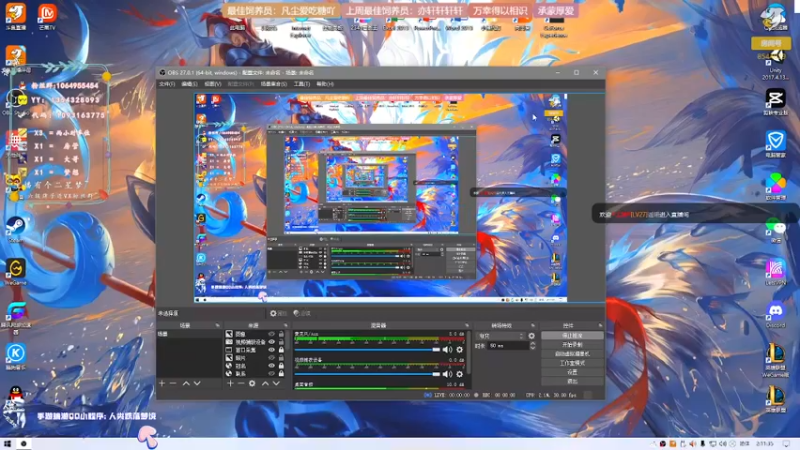Float the 场景 dock with its title icon
Viewport: 800px width, 450px height.
tap(218, 325)
